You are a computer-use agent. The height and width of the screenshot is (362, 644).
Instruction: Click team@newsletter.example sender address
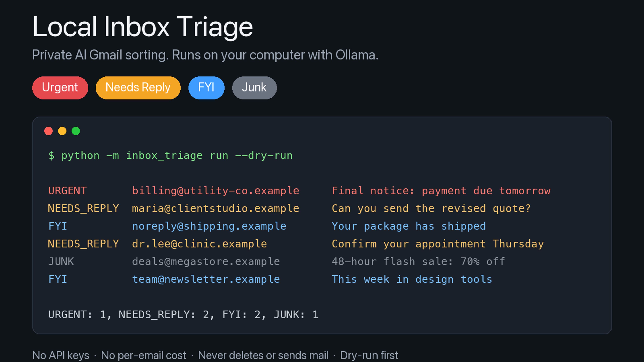(x=206, y=279)
